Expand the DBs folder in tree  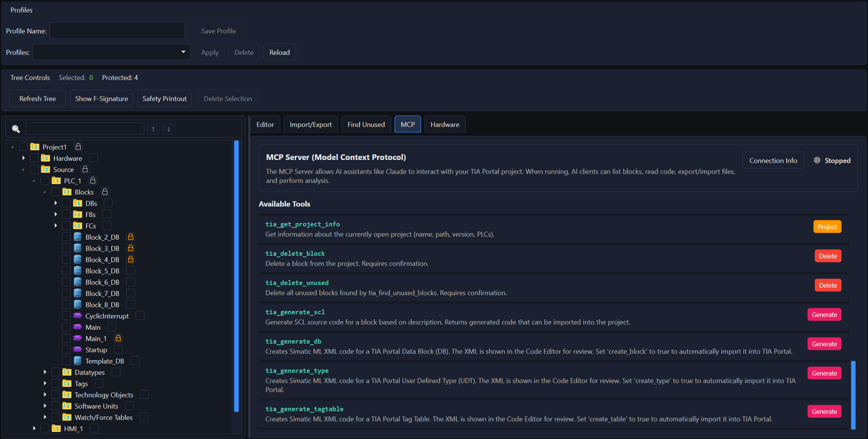point(56,203)
